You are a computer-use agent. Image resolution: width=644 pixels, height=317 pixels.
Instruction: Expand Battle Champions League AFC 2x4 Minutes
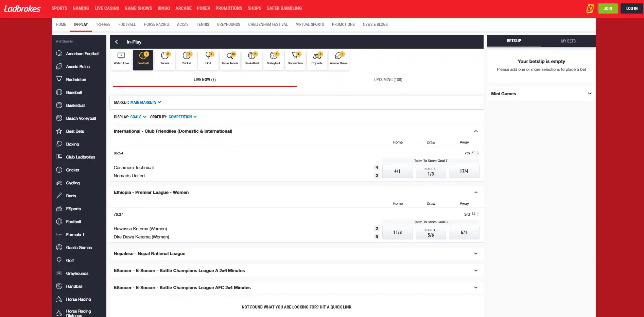(297, 288)
